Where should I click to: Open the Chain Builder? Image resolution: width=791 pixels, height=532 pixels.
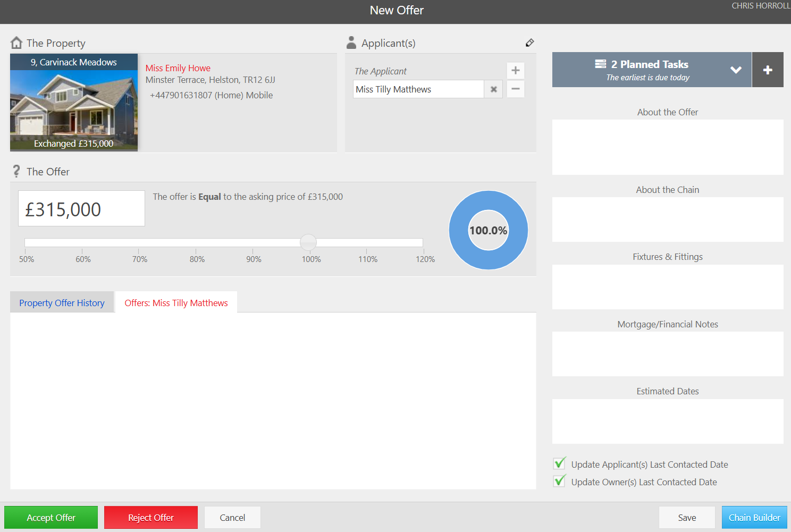(x=754, y=518)
